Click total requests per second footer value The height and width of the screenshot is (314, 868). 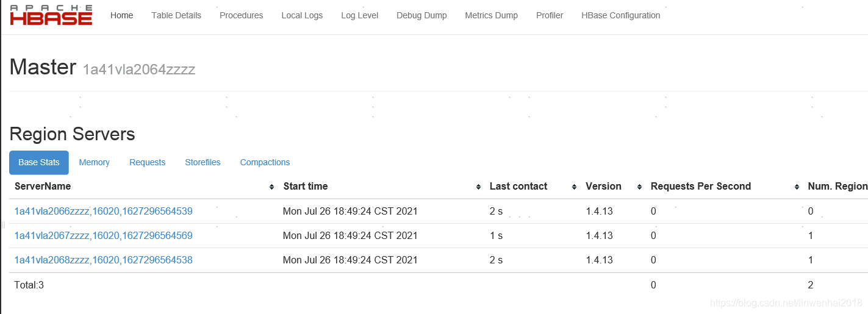tap(653, 285)
